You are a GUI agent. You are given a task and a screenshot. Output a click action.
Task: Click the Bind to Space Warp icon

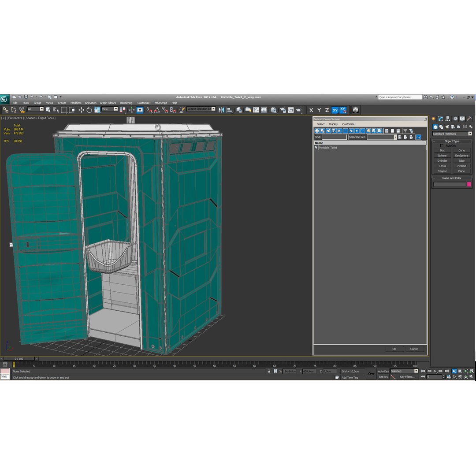coord(22,110)
